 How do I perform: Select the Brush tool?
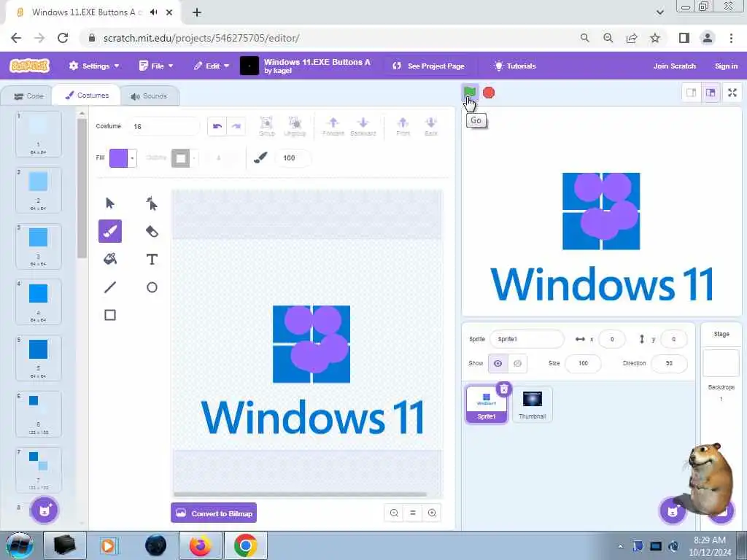coord(110,231)
